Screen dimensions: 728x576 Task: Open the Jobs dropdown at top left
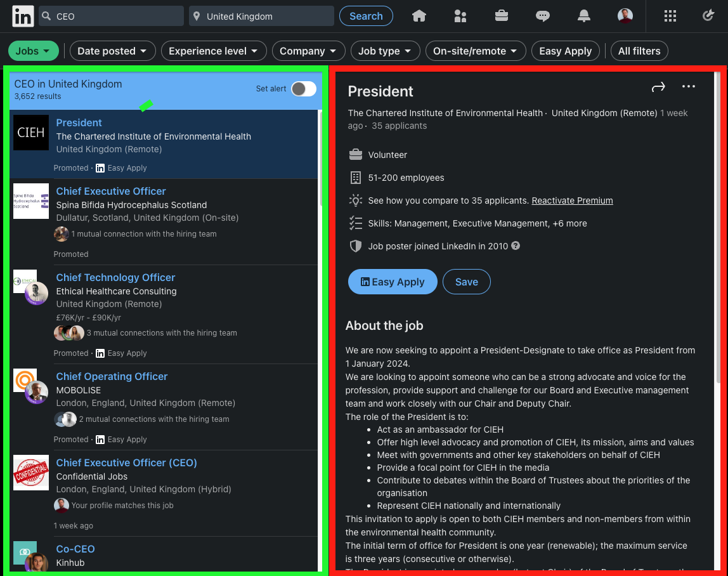[33, 51]
